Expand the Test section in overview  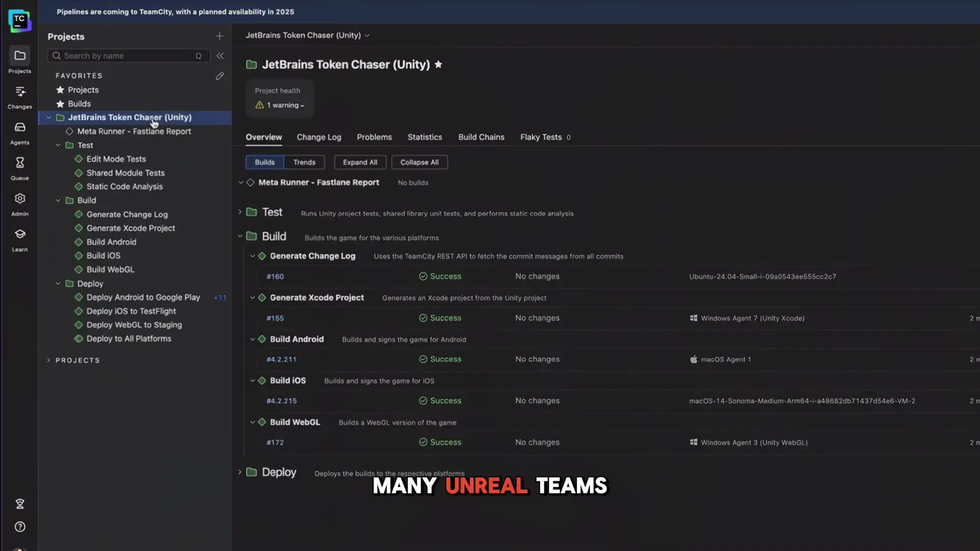click(240, 212)
